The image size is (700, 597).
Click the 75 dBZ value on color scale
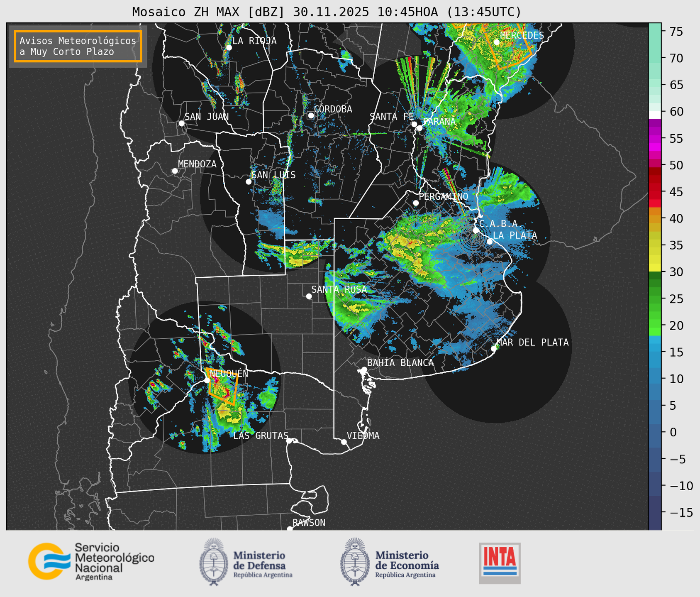point(676,32)
